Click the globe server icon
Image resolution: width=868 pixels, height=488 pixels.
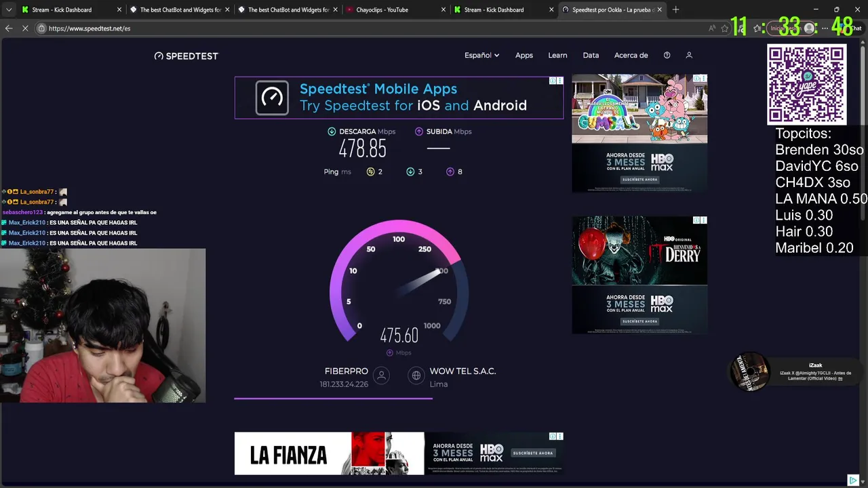(416, 375)
